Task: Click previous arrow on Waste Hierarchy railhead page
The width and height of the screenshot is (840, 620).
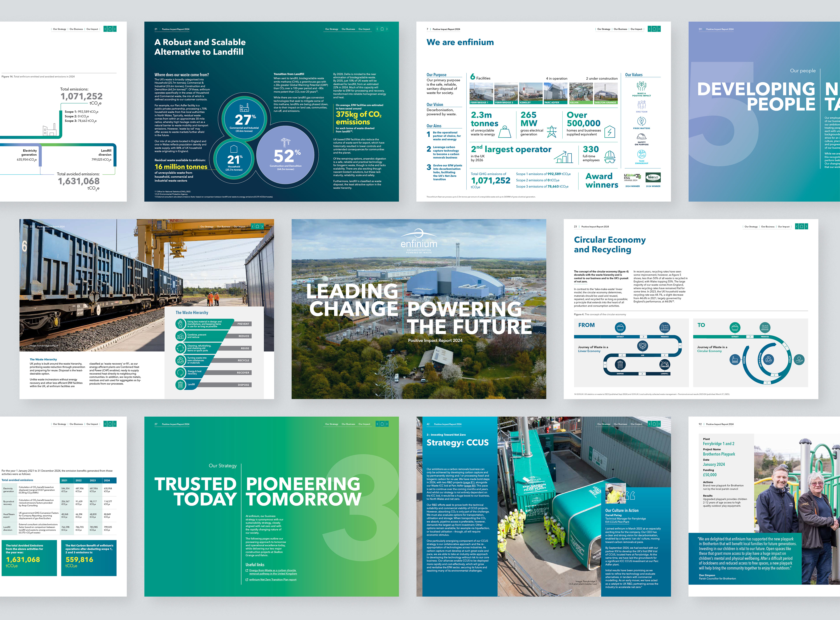Action: (x=253, y=226)
